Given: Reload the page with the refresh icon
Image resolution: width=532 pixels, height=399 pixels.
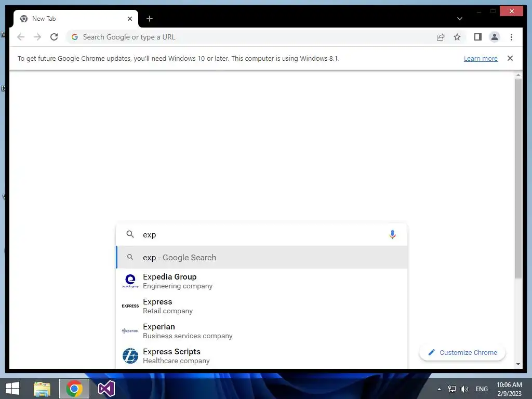Looking at the screenshot, I should tap(54, 37).
